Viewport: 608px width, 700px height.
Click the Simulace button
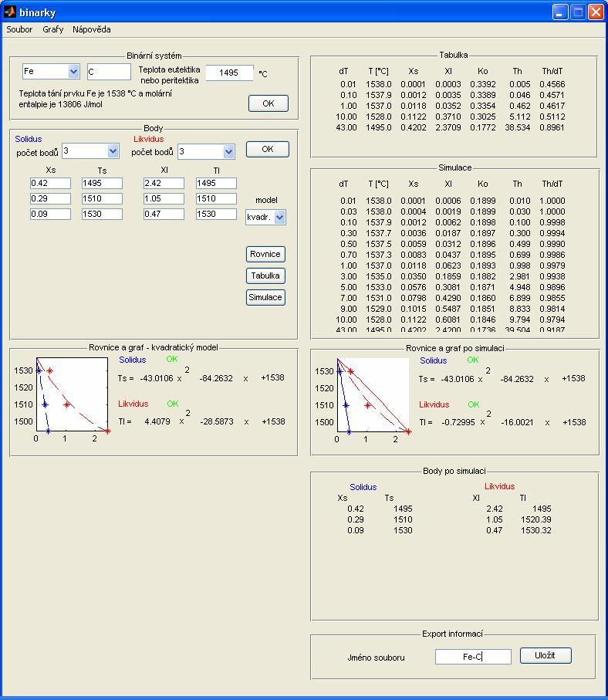(x=265, y=297)
